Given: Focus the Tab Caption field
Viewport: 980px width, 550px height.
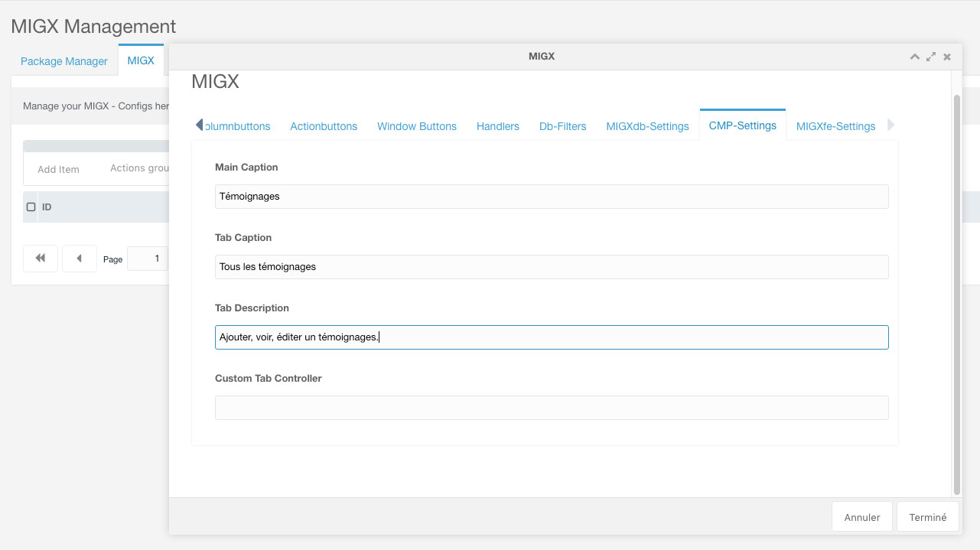Looking at the screenshot, I should (552, 267).
